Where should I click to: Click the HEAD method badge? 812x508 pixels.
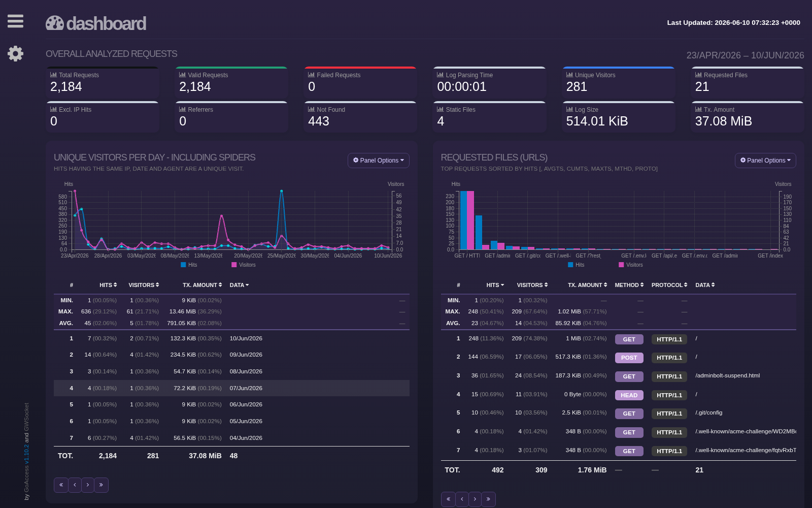pyautogui.click(x=629, y=395)
